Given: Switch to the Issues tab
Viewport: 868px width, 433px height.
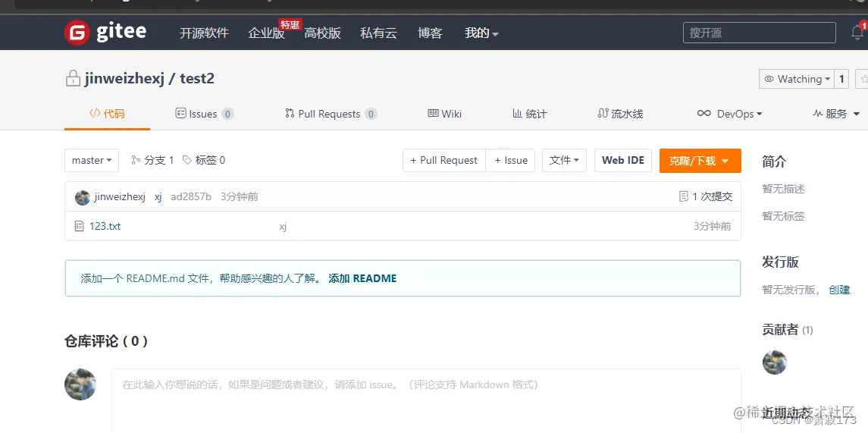Looking at the screenshot, I should 204,114.
